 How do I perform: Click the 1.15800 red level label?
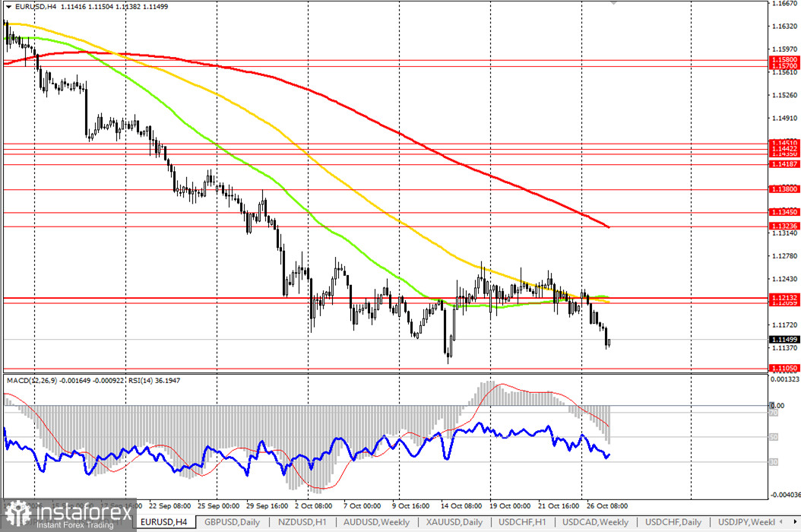coord(784,60)
